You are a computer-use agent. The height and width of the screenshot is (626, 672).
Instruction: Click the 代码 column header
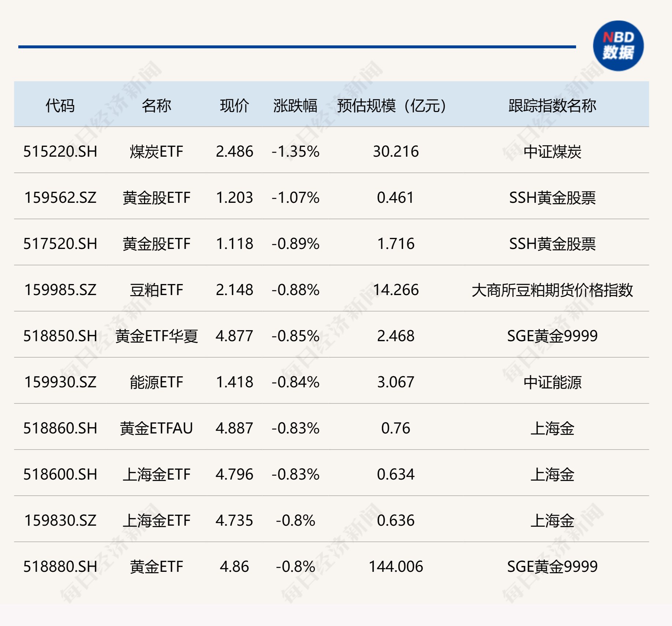(60, 106)
